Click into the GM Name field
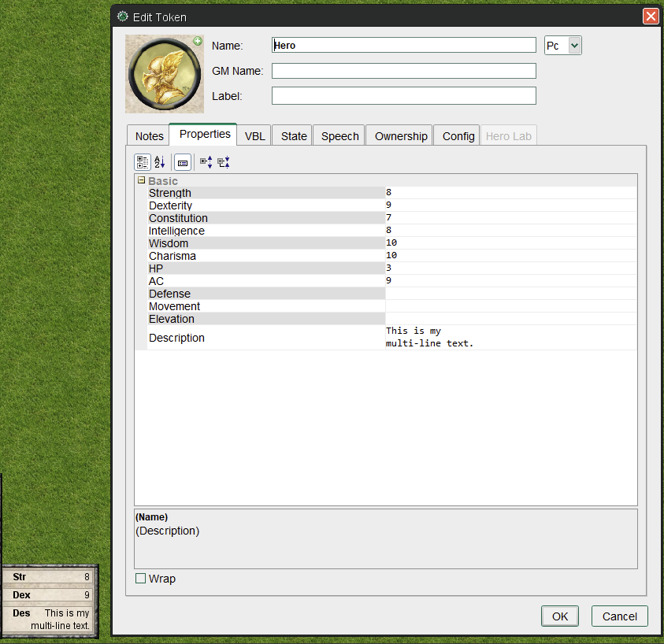Image resolution: width=664 pixels, height=644 pixels. click(x=404, y=71)
